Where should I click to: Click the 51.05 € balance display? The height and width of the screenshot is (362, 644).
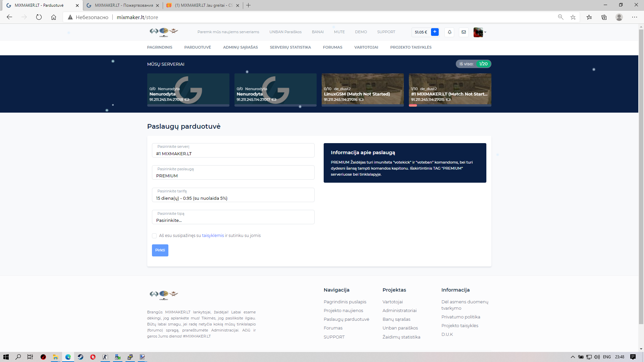click(421, 32)
